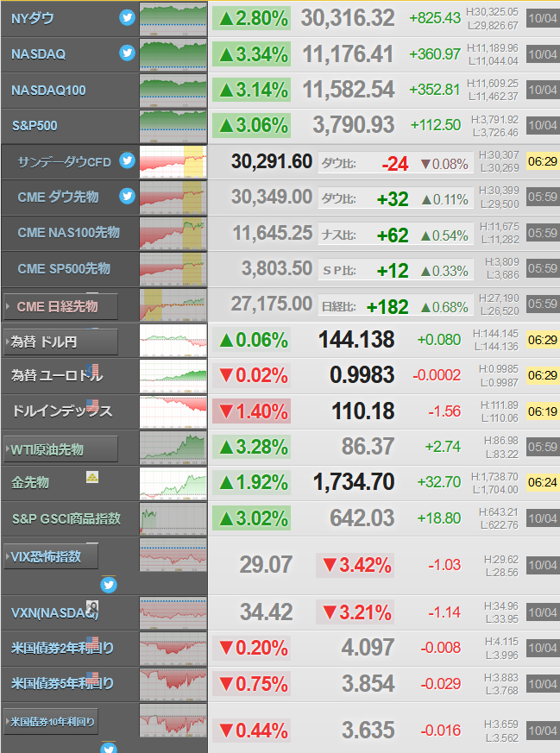The height and width of the screenshot is (753, 560).
Task: Click the Twitter icon beside サンデーダウCFD
Action: pyautogui.click(x=128, y=160)
